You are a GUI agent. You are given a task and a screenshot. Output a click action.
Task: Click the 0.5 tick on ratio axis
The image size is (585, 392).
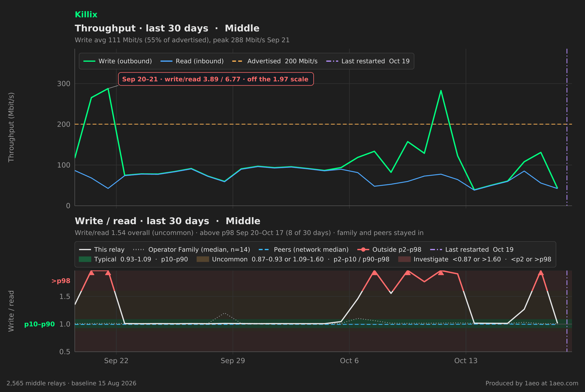[65, 352]
